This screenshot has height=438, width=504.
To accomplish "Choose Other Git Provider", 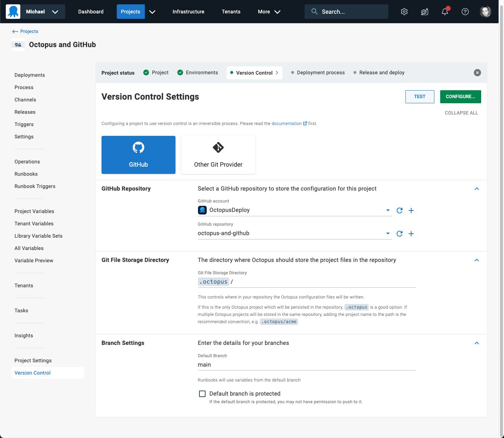I will pos(218,155).
